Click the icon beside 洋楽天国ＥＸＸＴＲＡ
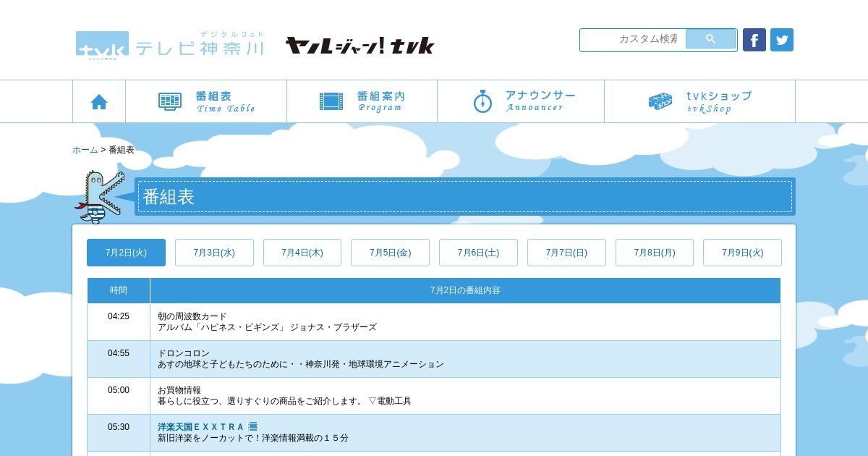 coord(253,427)
